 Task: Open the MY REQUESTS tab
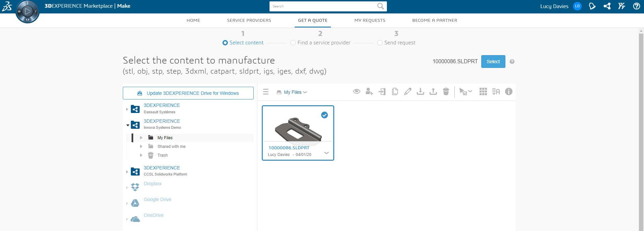pos(370,20)
